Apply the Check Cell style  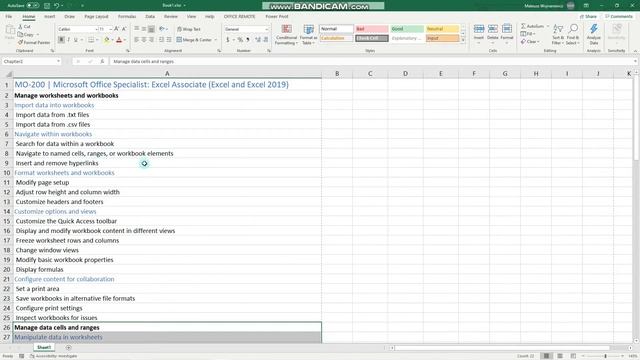tap(371, 38)
